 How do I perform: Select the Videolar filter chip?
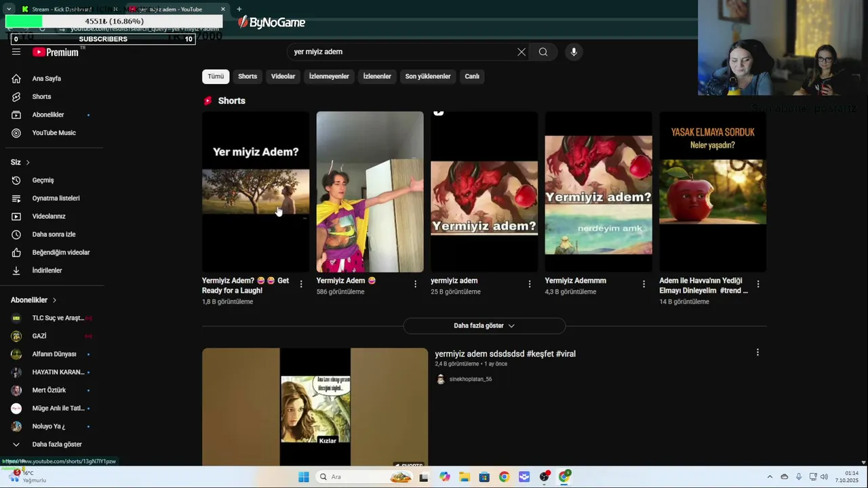[x=283, y=77]
